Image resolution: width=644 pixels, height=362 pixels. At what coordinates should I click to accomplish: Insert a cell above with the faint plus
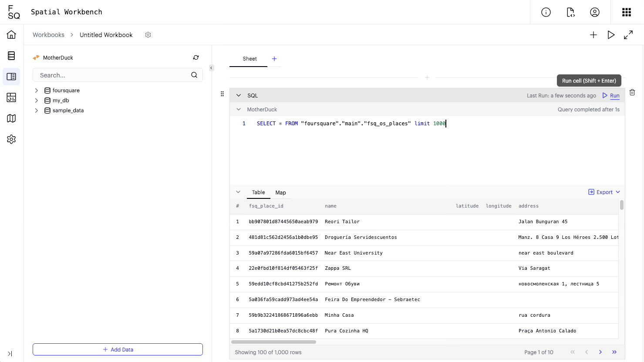pos(427,77)
